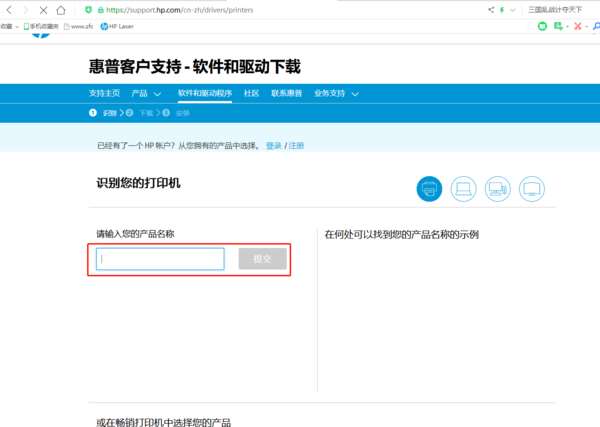This screenshot has height=427, width=600.
Task: Click 请输入您的产品名称 label
Action: point(135,234)
